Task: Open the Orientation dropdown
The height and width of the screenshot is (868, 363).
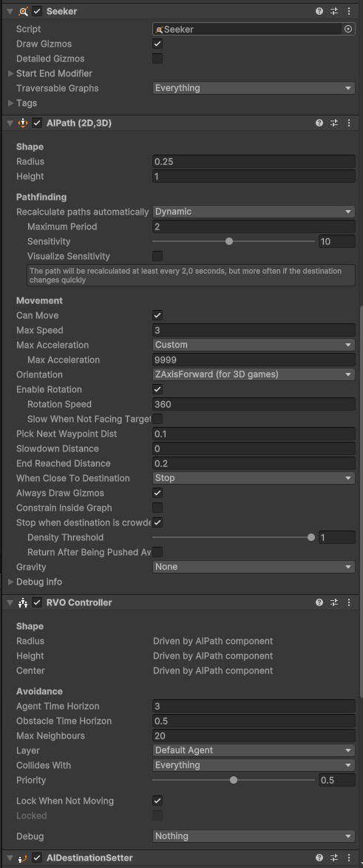Action: coord(254,374)
